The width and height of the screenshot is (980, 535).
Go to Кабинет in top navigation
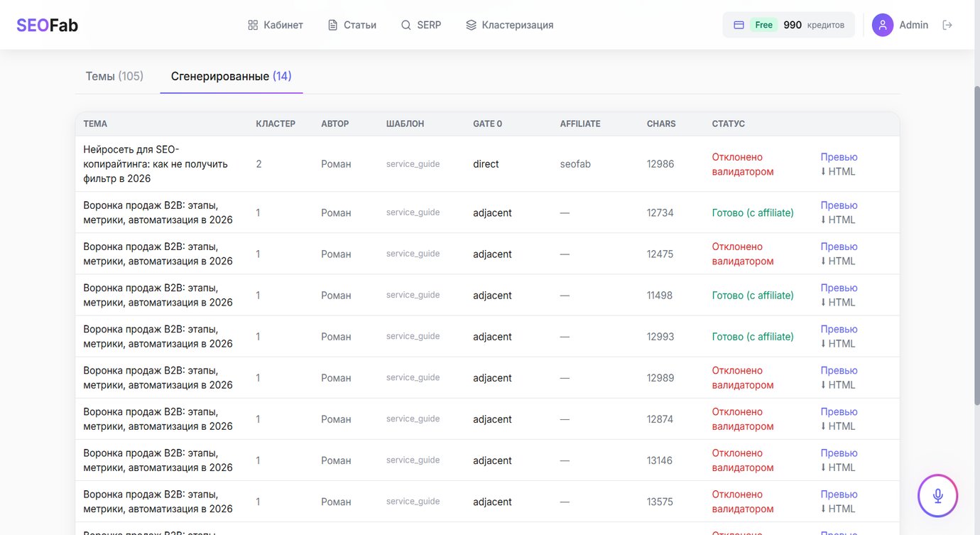click(276, 25)
